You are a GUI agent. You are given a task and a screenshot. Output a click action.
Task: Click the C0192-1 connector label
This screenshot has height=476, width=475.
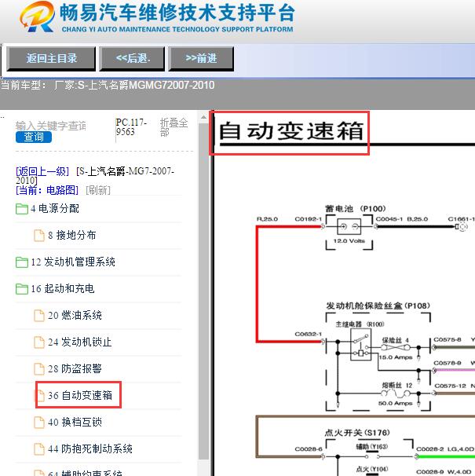308,219
